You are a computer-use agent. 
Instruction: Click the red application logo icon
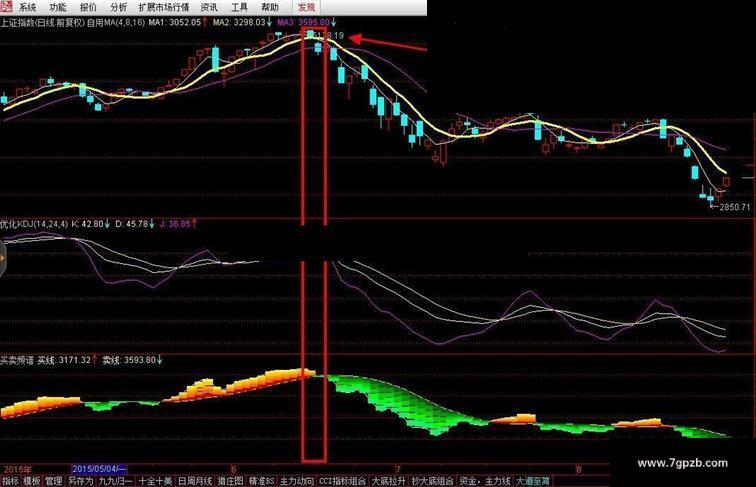tap(6, 6)
